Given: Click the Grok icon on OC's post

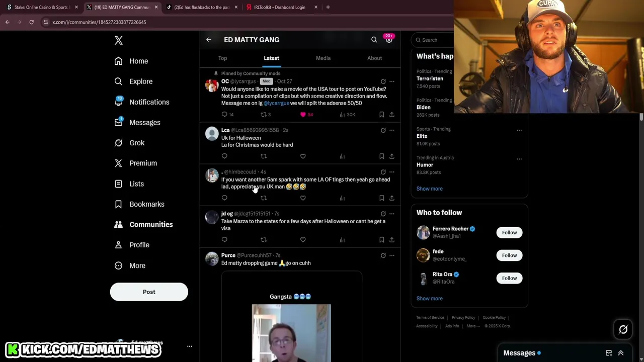Looking at the screenshot, I should [383, 81].
